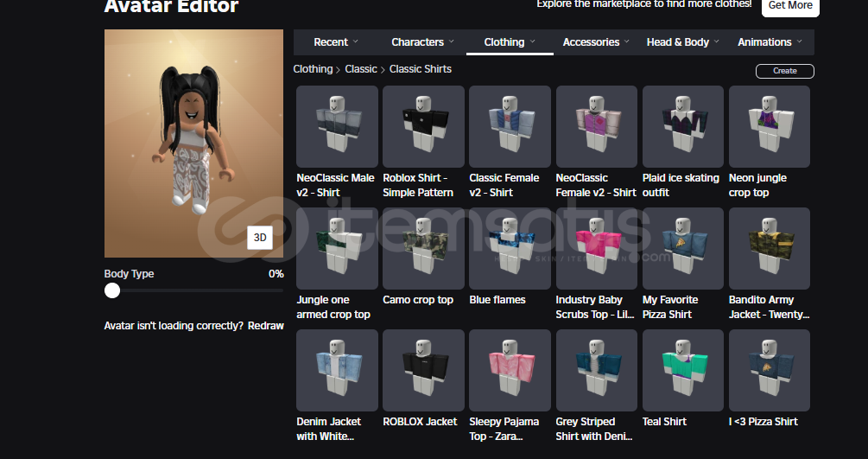The height and width of the screenshot is (459, 868).
Task: Click the avatar preview image
Action: pyautogui.click(x=193, y=143)
